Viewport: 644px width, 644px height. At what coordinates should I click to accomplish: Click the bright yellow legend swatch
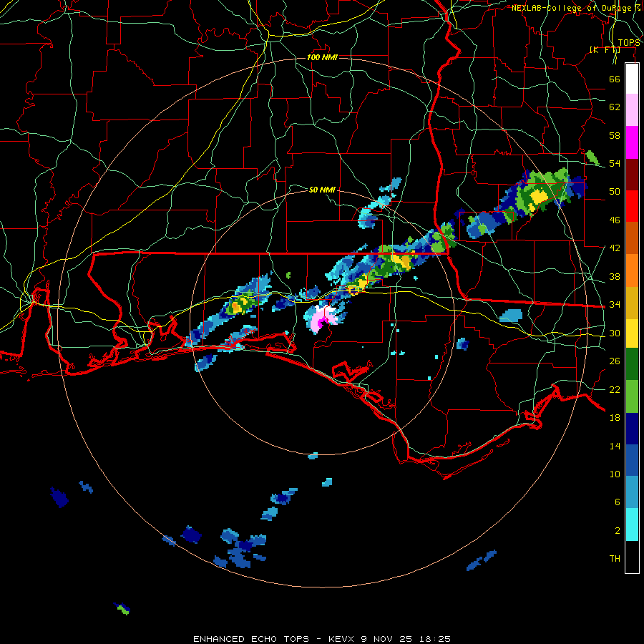[632, 333]
